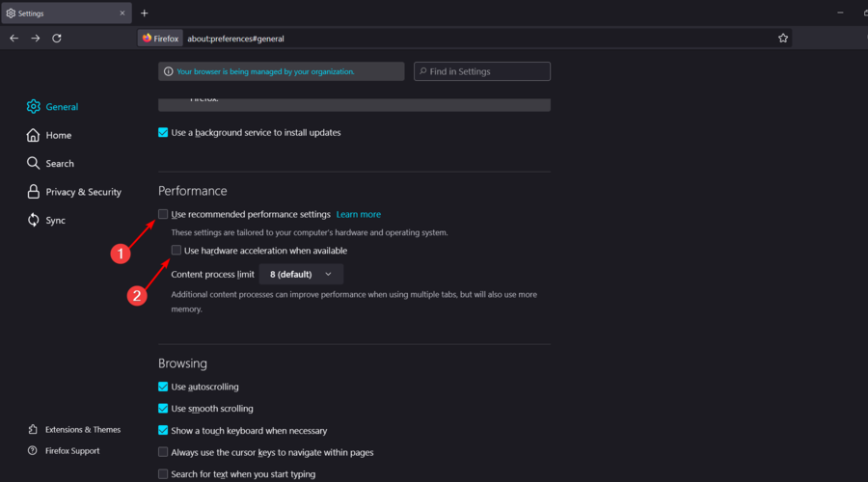Viewport: 868px width, 482px height.
Task: Disable Use autoscrolling
Action: tap(163, 387)
